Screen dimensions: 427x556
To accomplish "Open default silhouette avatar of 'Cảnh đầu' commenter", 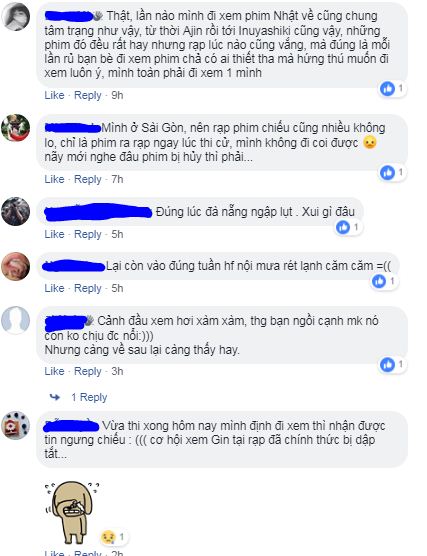I will (16, 320).
